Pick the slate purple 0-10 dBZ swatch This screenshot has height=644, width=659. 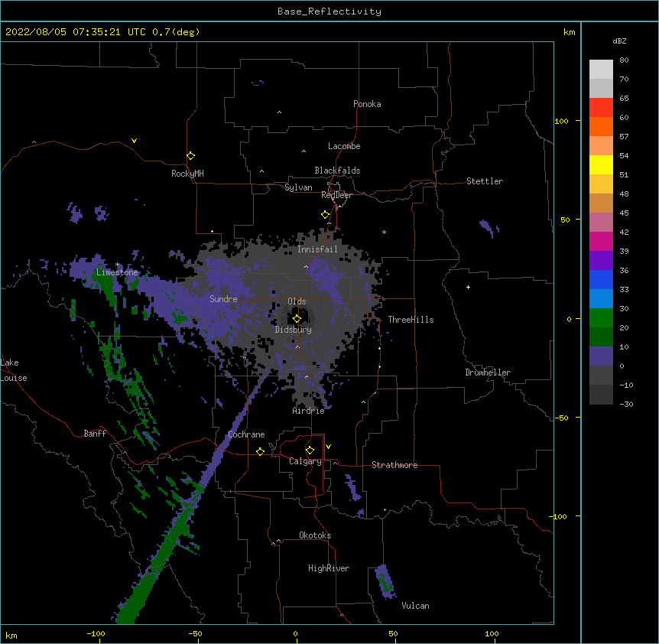[x=601, y=356]
